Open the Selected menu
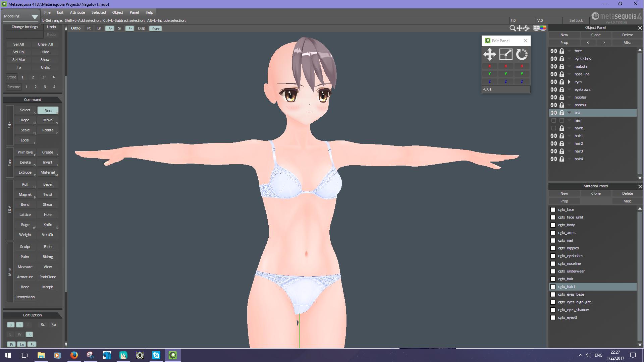This screenshot has height=362, width=644. (99, 12)
